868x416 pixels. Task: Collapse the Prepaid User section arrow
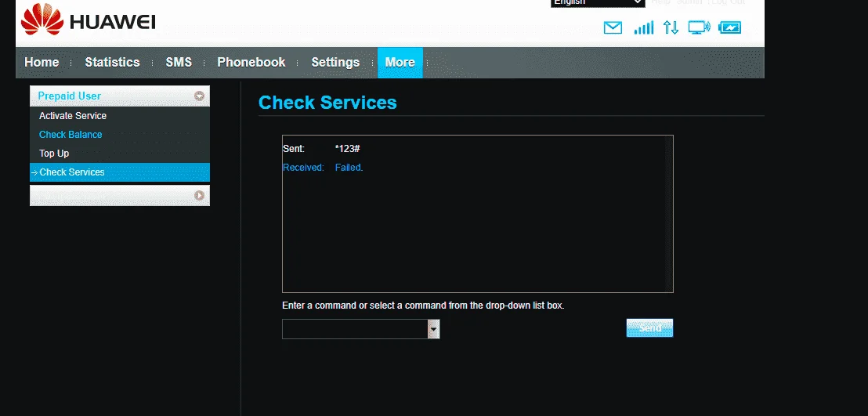pos(199,96)
